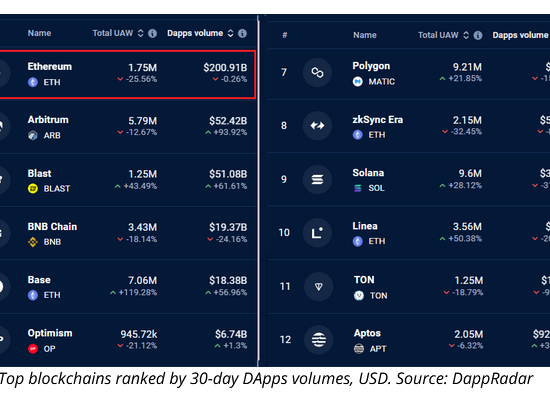Click the BNB token icon under BNB Chain
Image resolution: width=550 pixels, height=401 pixels.
coord(33,242)
